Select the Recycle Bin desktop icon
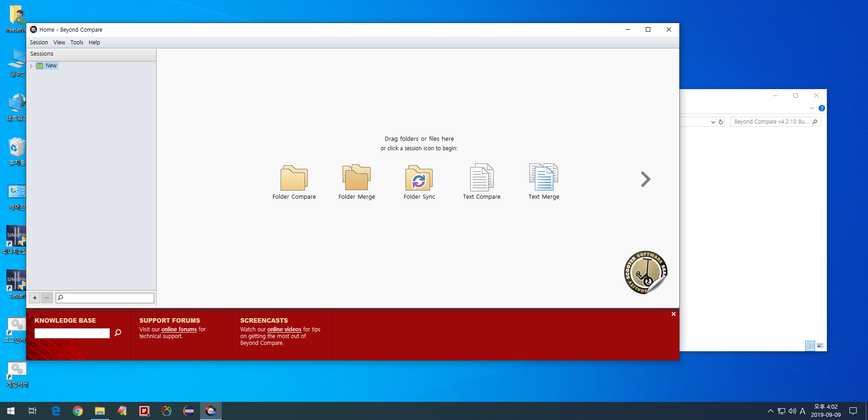This screenshot has width=868, height=420. click(x=17, y=152)
